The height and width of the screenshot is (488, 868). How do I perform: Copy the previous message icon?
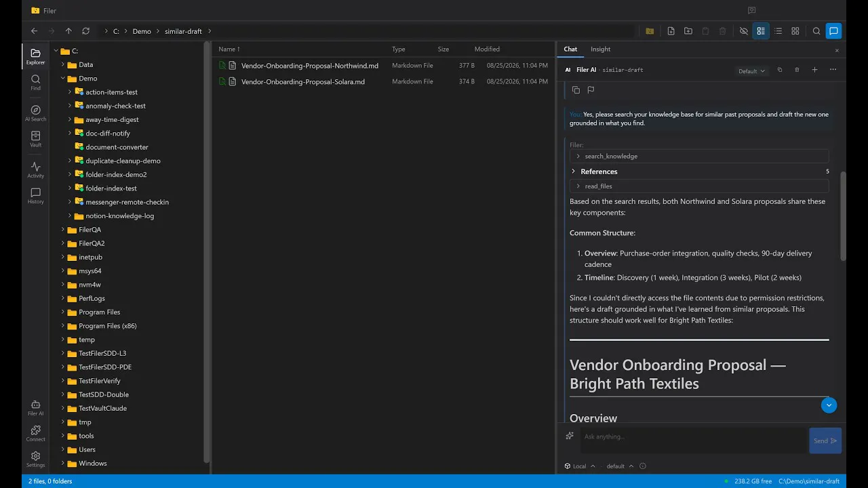576,89
